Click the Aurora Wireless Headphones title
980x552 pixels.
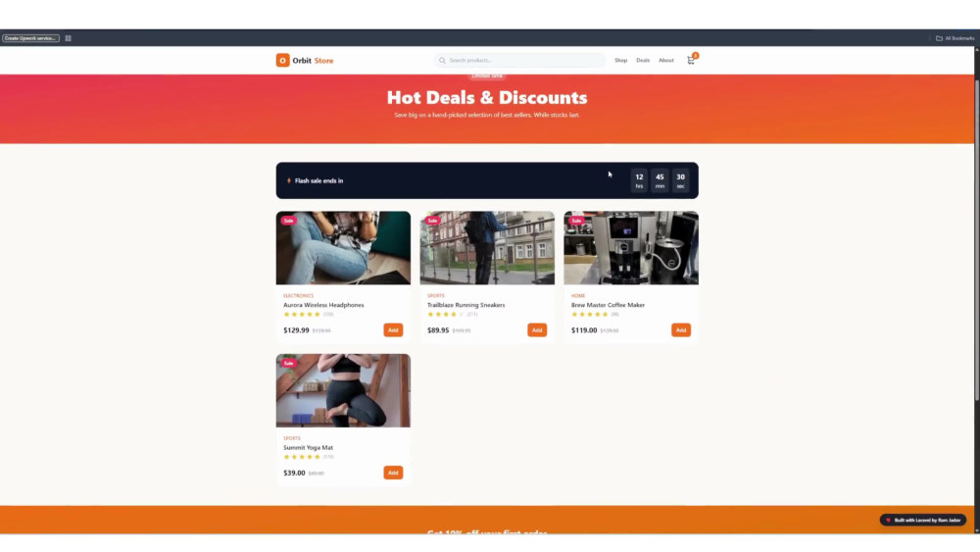coord(323,305)
